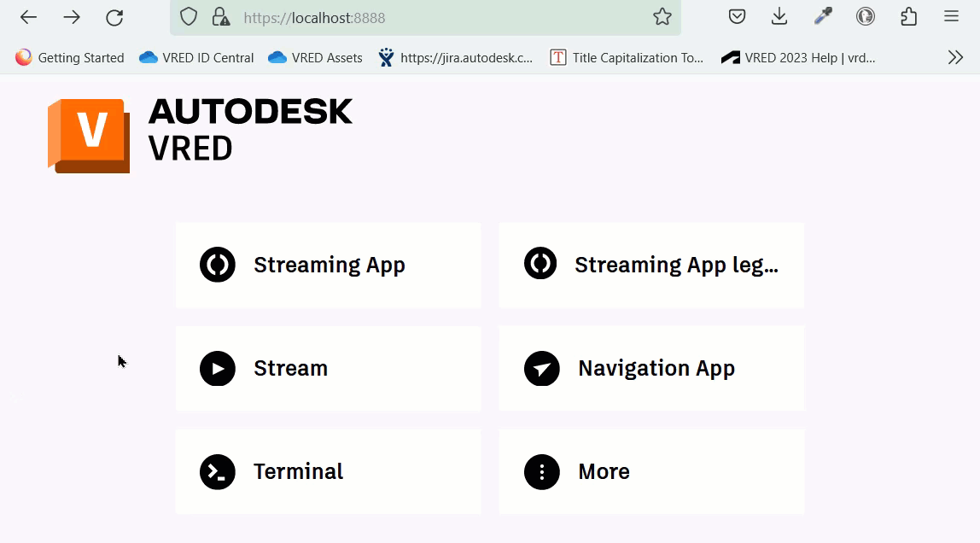Open the VRED Terminal
The width and height of the screenshot is (980, 543).
pos(329,471)
